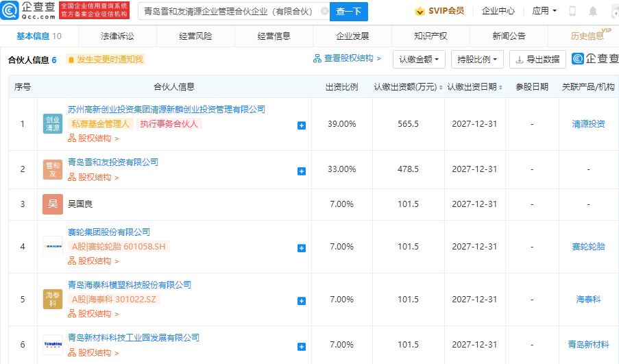Expand plus icon for 青岛新材料科技工业园 row
Viewport: 619px width, 364px height.
(302, 347)
